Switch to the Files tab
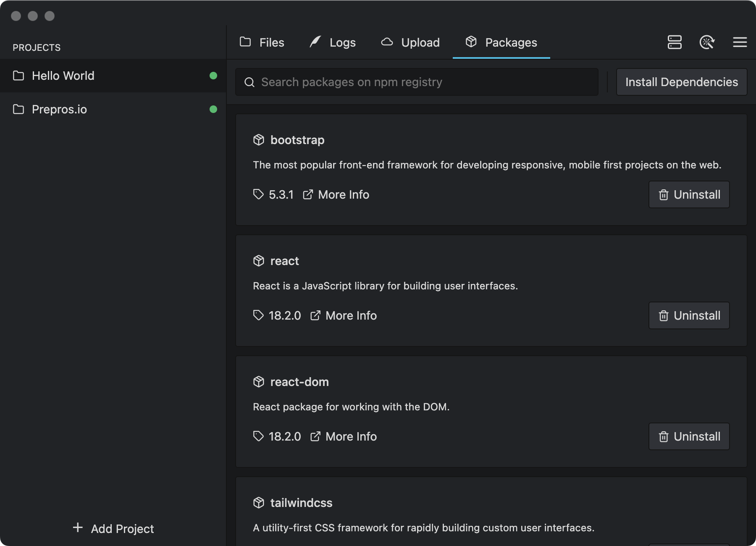Viewport: 756px width, 546px height. [x=262, y=42]
